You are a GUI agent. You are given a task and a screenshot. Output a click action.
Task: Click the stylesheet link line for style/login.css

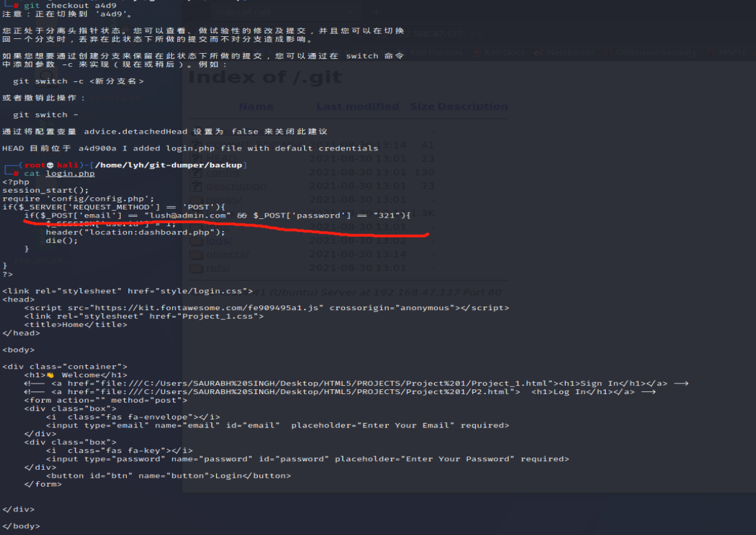128,291
